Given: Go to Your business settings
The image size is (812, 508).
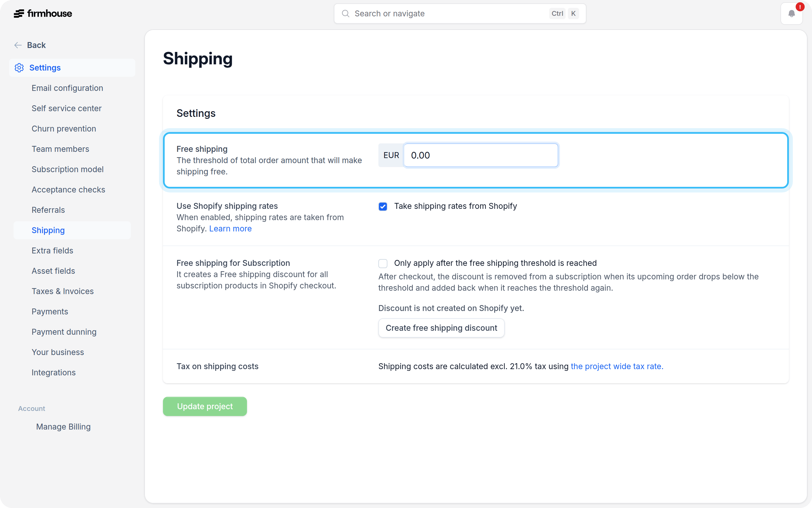Looking at the screenshot, I should click(58, 352).
